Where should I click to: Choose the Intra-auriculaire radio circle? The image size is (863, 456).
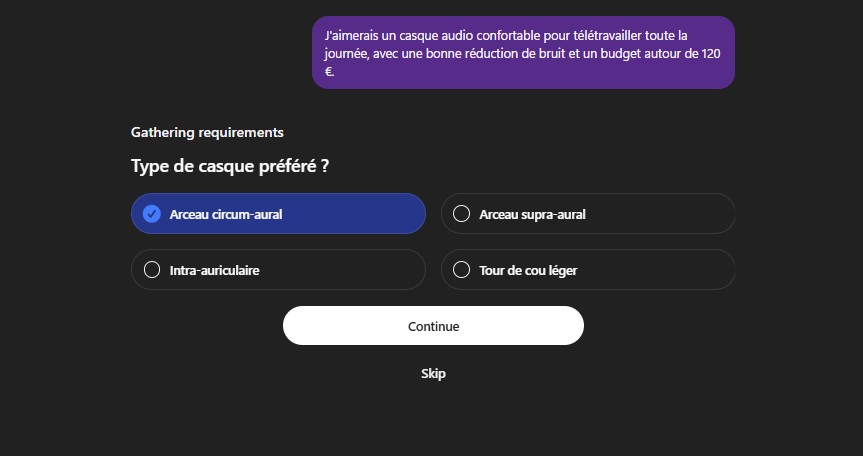(152, 270)
